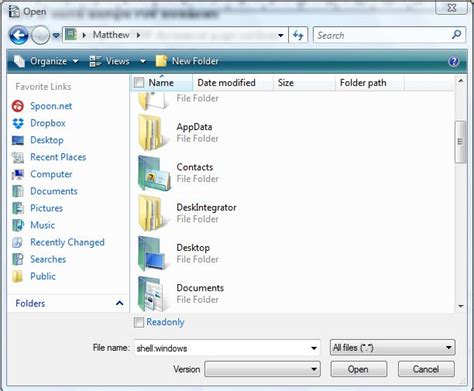Viewport: 474px width, 391px height.
Task: Click the scroll down arrow in file list
Action: pyautogui.click(x=461, y=306)
